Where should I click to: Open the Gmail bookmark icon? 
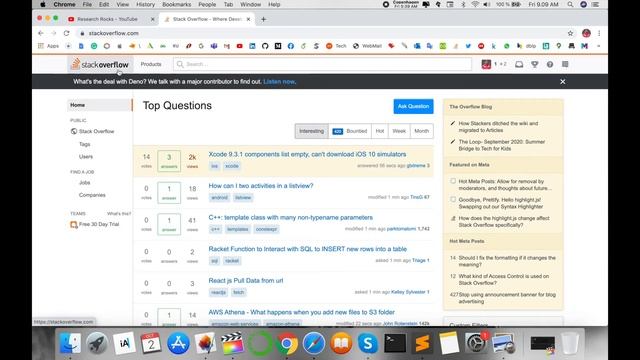227,46
